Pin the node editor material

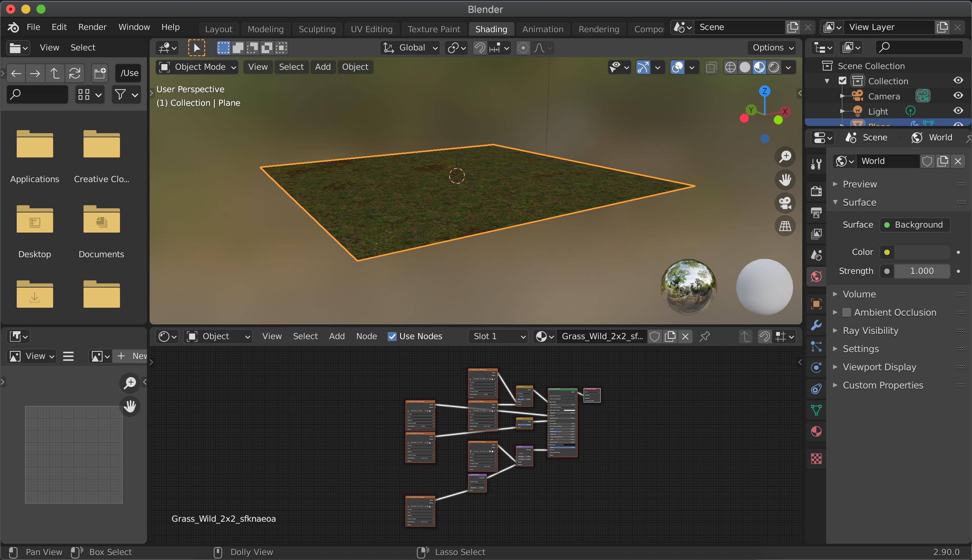pyautogui.click(x=704, y=337)
